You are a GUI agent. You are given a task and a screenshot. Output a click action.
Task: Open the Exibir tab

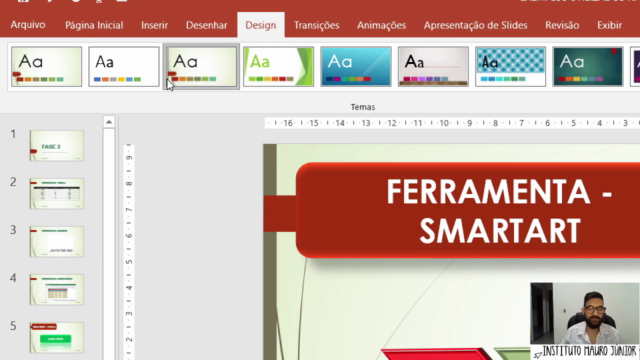pyautogui.click(x=609, y=25)
